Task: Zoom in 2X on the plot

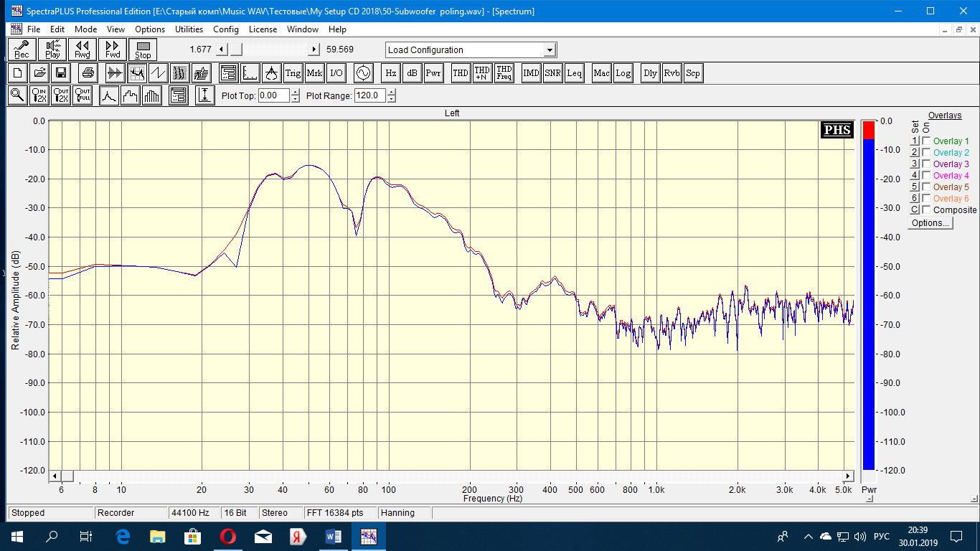Action: [39, 95]
